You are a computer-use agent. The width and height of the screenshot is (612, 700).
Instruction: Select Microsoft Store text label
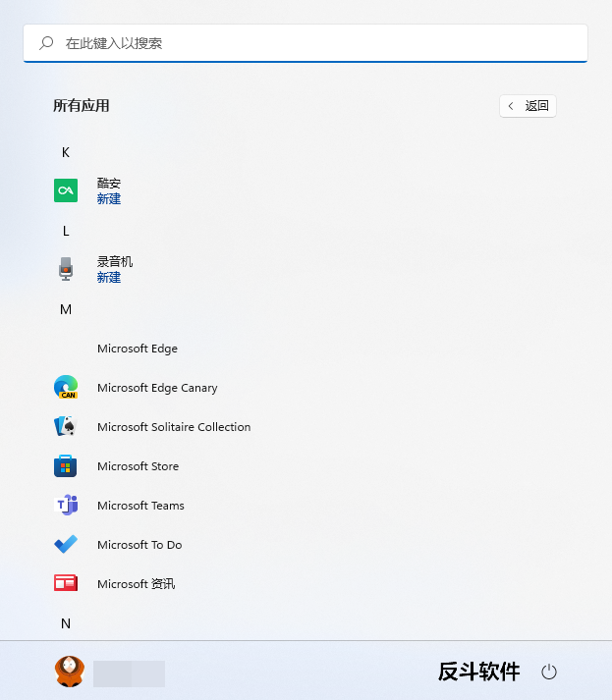(x=138, y=466)
